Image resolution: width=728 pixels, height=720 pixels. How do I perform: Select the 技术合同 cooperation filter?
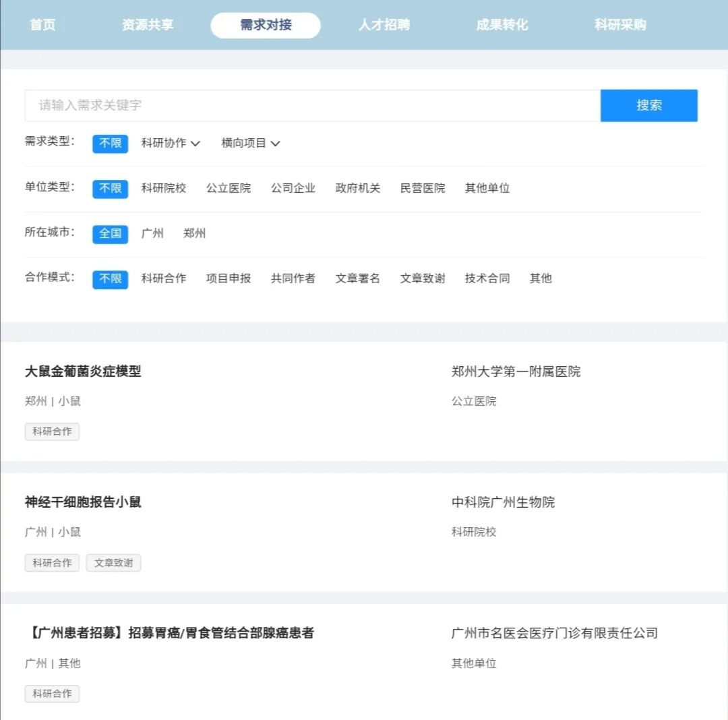pos(487,278)
